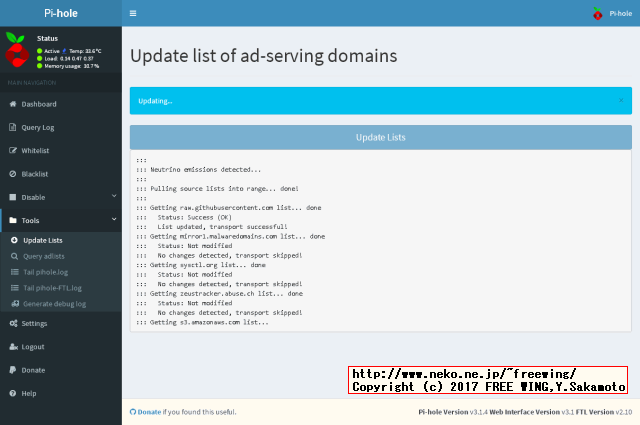Click the Settings gears icon
The width and height of the screenshot is (640, 425).
pos(13,323)
